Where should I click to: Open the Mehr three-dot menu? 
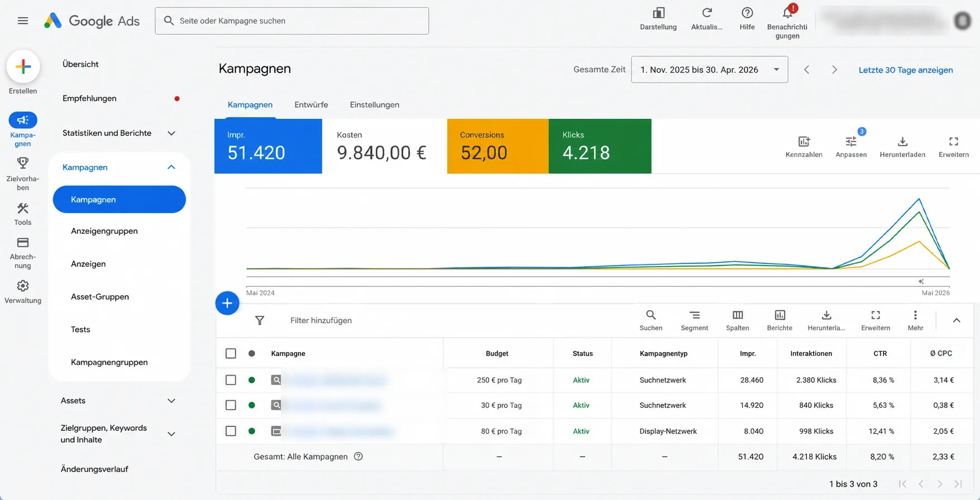tap(915, 315)
